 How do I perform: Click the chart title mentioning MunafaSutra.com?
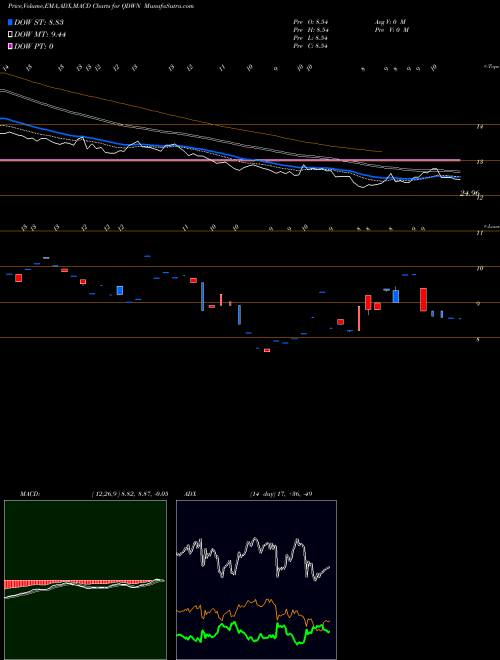101,7
